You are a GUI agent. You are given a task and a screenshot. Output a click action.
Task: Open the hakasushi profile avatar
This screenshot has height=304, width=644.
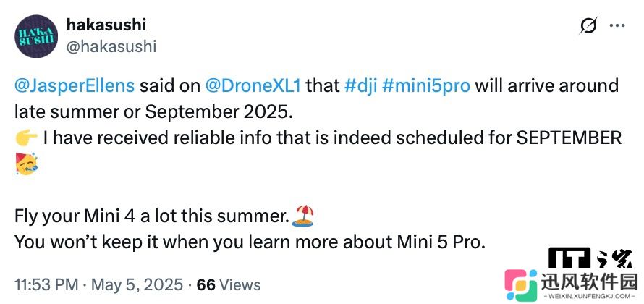pos(36,36)
